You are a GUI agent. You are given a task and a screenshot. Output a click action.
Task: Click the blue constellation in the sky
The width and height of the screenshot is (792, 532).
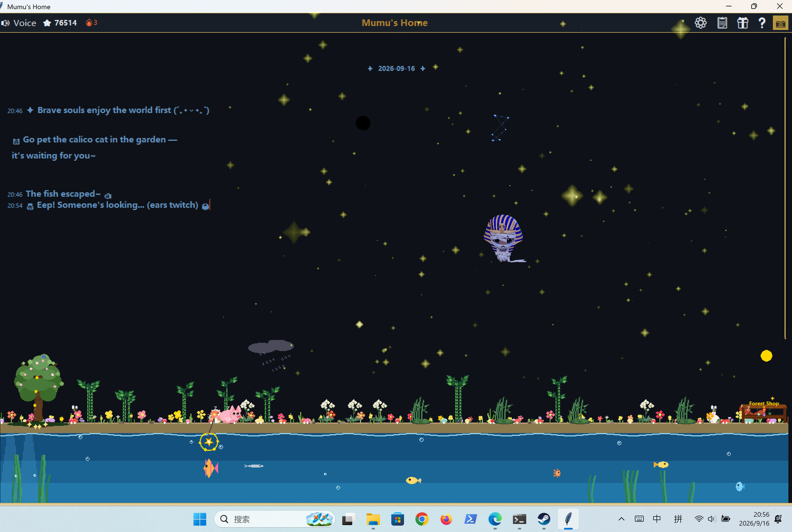pyautogui.click(x=500, y=128)
